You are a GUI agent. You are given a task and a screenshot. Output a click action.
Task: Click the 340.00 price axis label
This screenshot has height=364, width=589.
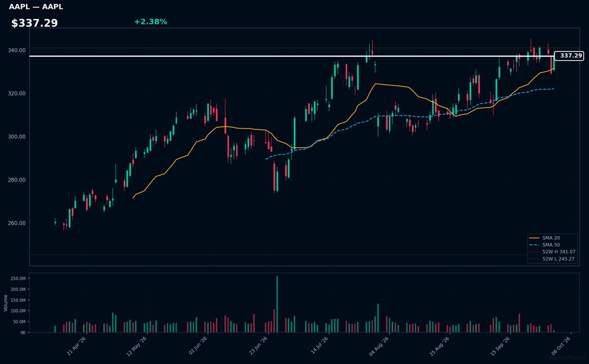(17, 50)
